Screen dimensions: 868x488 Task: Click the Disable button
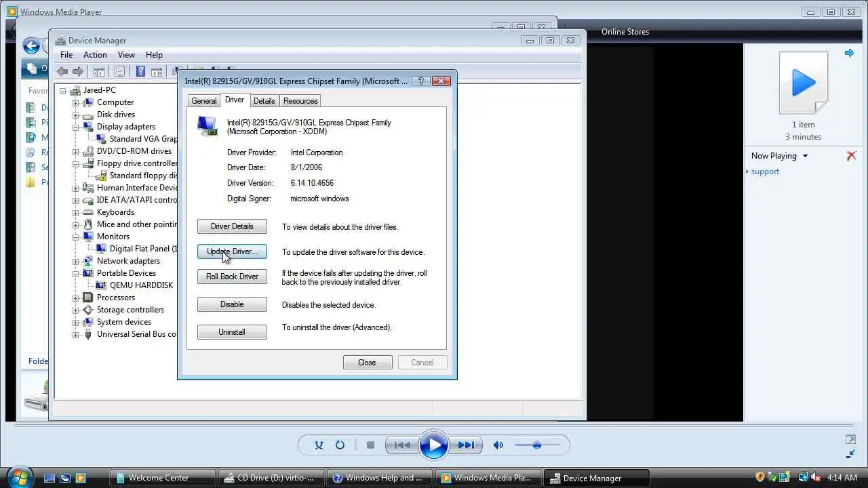[x=232, y=304]
